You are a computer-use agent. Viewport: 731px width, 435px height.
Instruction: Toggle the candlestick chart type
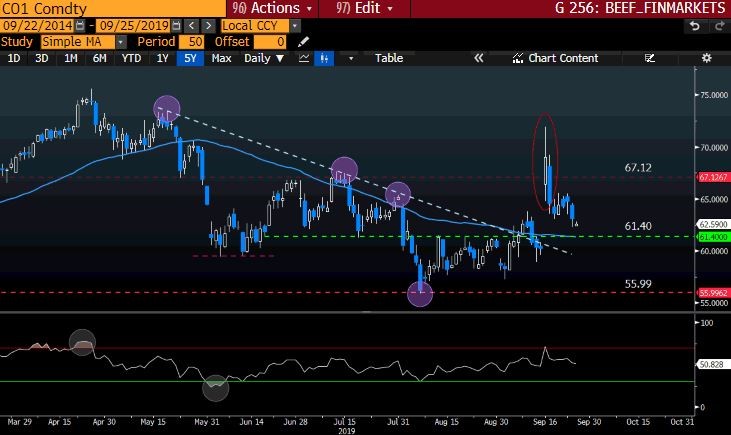click(324, 58)
